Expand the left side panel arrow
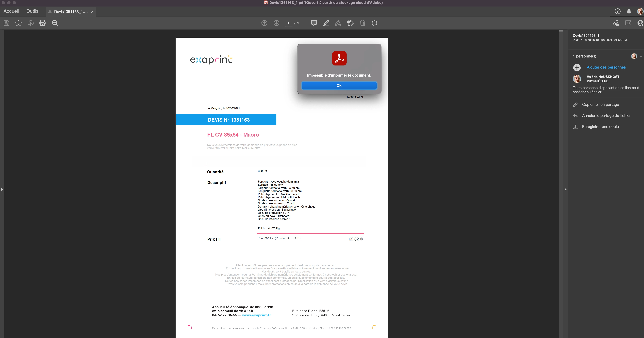 2,189
